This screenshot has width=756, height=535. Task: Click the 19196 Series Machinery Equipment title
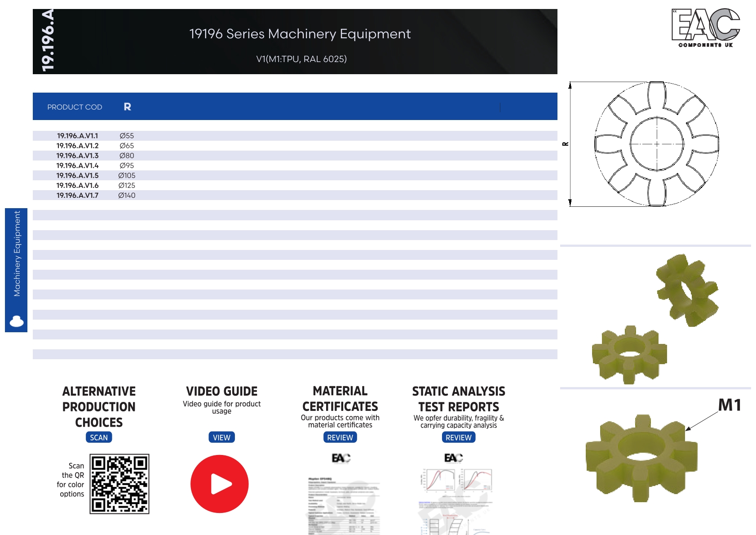click(x=300, y=34)
